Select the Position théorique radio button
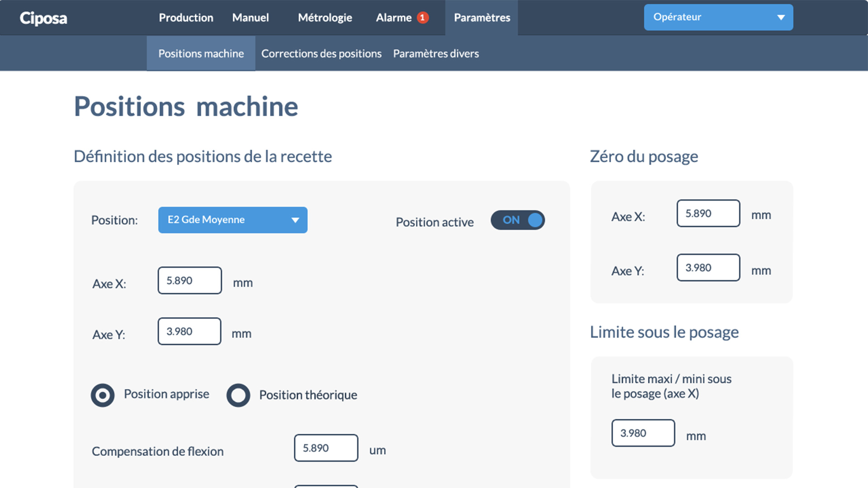Screen dimensions: 868x488 (x=238, y=395)
